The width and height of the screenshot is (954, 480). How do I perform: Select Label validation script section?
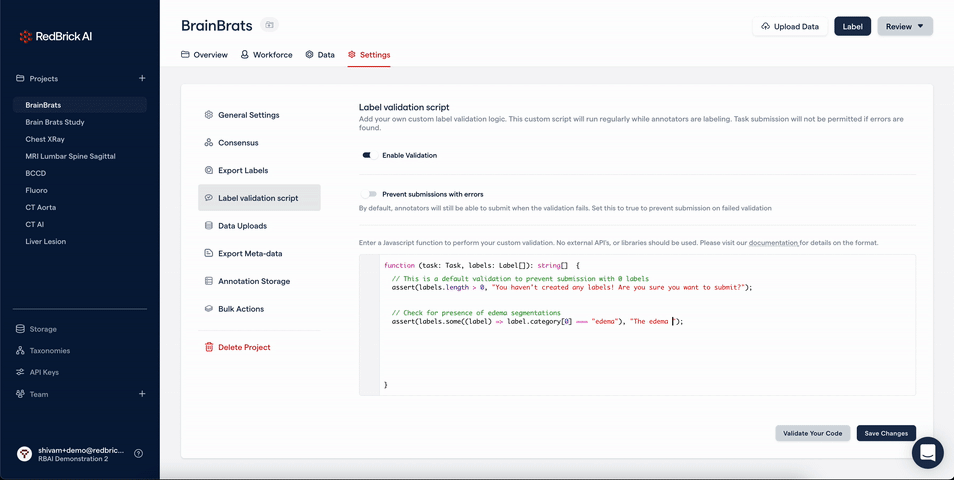(259, 198)
